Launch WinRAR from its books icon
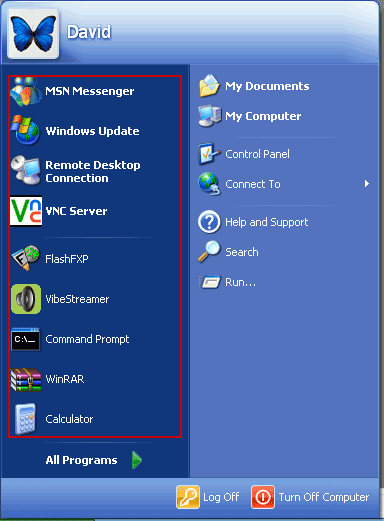 click(x=26, y=379)
